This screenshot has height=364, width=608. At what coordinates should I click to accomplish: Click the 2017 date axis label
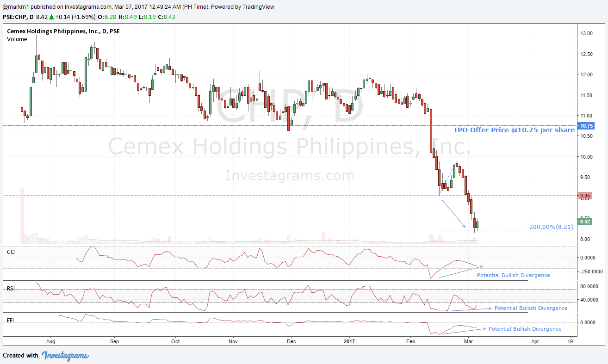click(350, 341)
